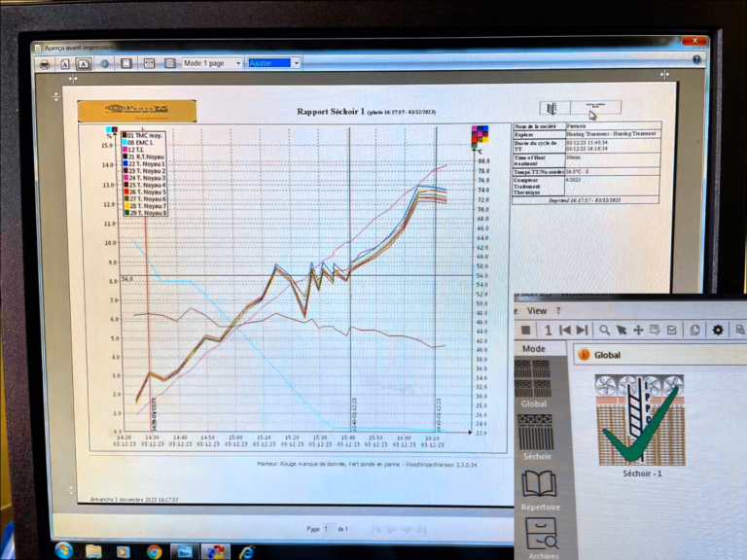Select the arrow pointer tool
Viewport: 747px width, 560px height.
[621, 331]
